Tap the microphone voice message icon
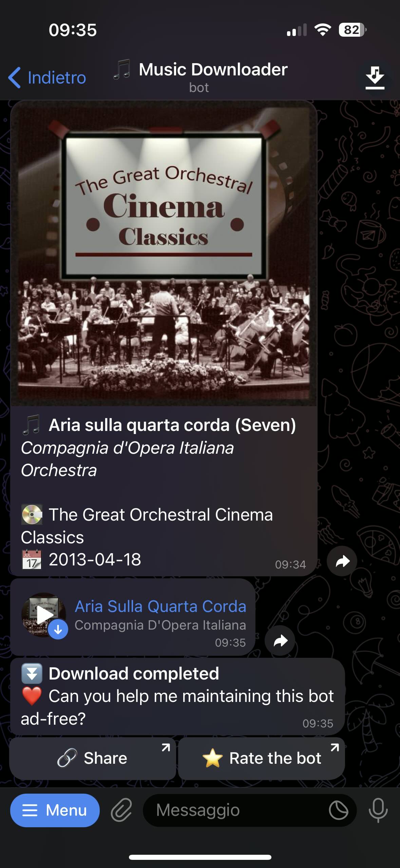The height and width of the screenshot is (868, 400). 378,810
